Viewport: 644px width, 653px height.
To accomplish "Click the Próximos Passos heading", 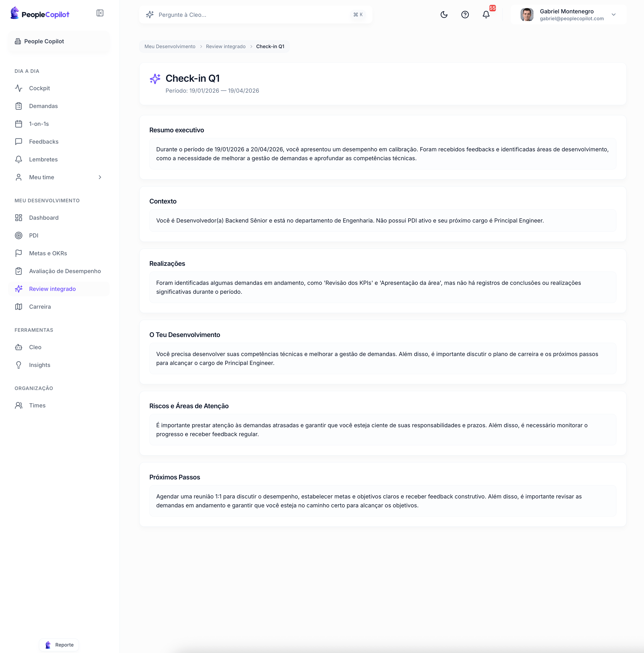I will (x=174, y=477).
